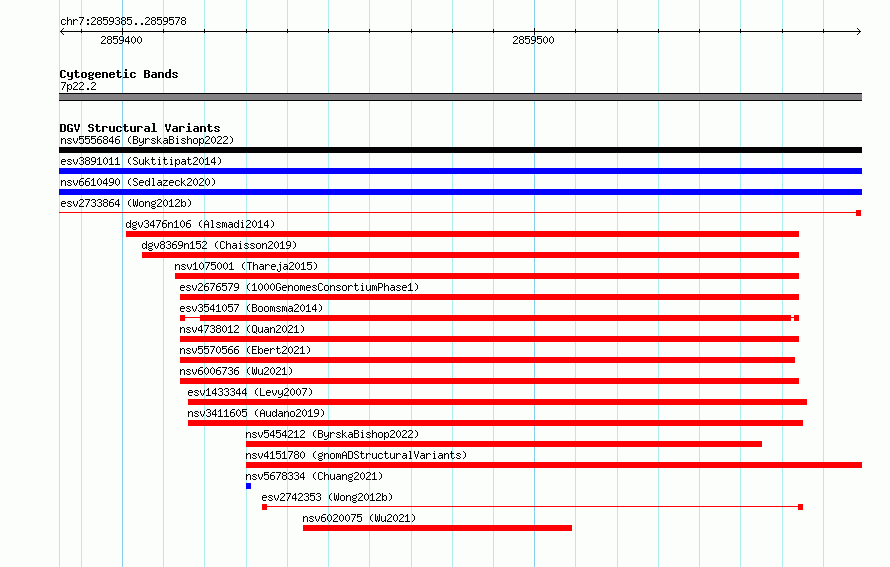Select the red esv2676579 variant bar
Image resolution: width=890 pixels, height=567 pixels.
[x=489, y=297]
